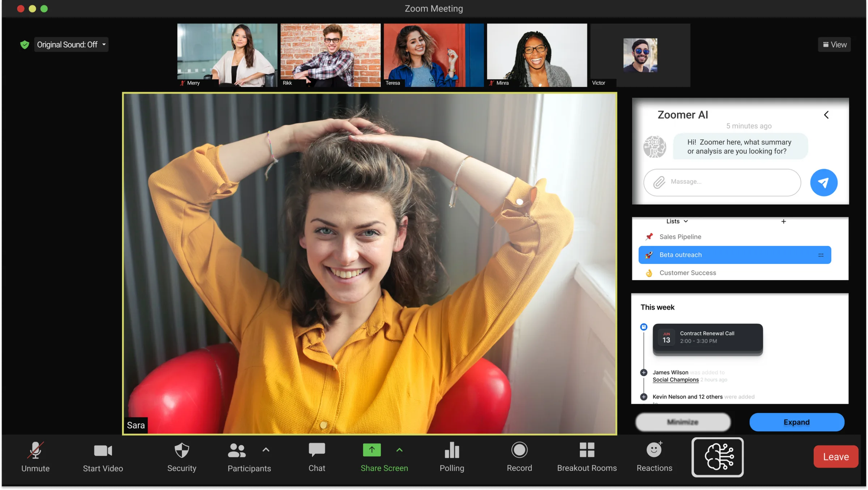Image resolution: width=868 pixels, height=490 pixels.
Task: Open the View layout menu
Action: pos(834,44)
